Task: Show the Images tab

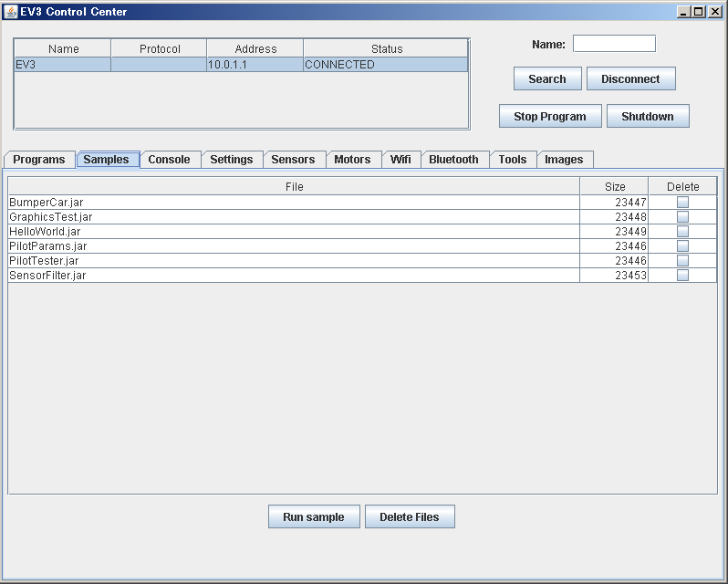Action: 564,159
